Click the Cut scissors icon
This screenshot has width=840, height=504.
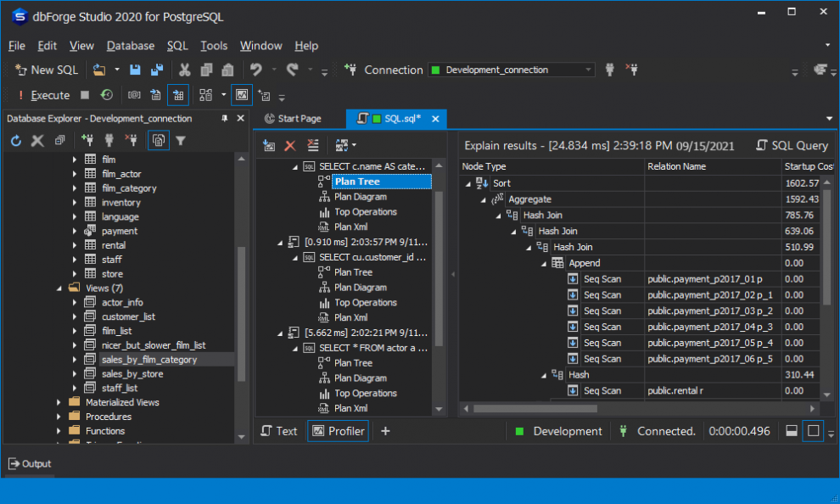[184, 70]
